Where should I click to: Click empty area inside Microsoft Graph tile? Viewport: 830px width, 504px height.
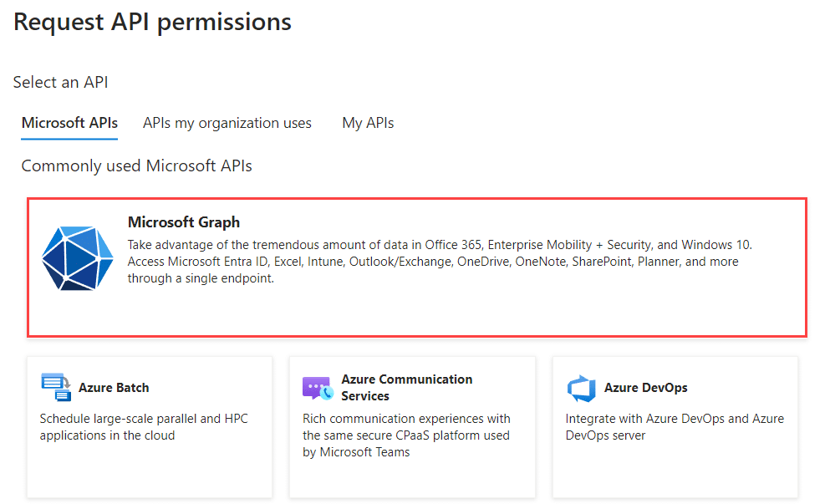pyautogui.click(x=476, y=313)
